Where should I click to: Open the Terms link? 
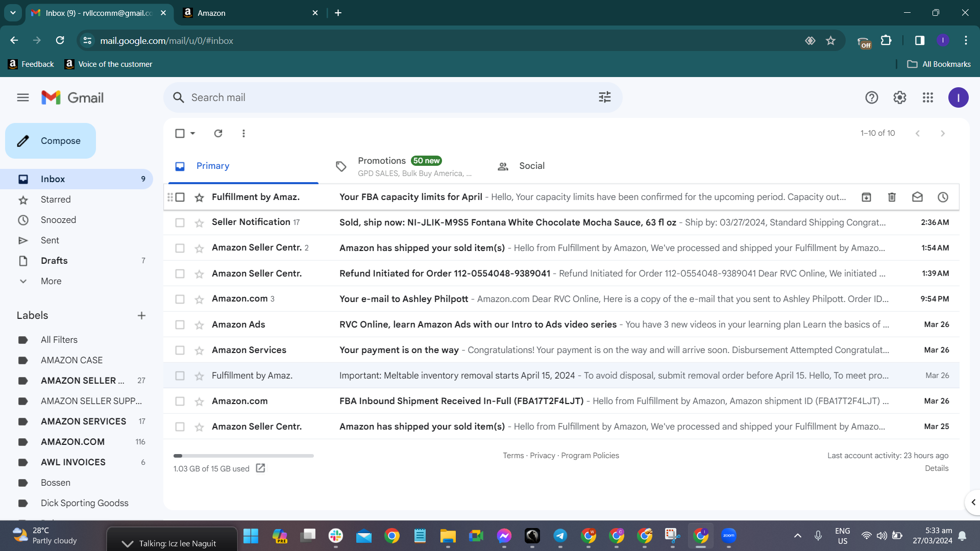pos(513,456)
